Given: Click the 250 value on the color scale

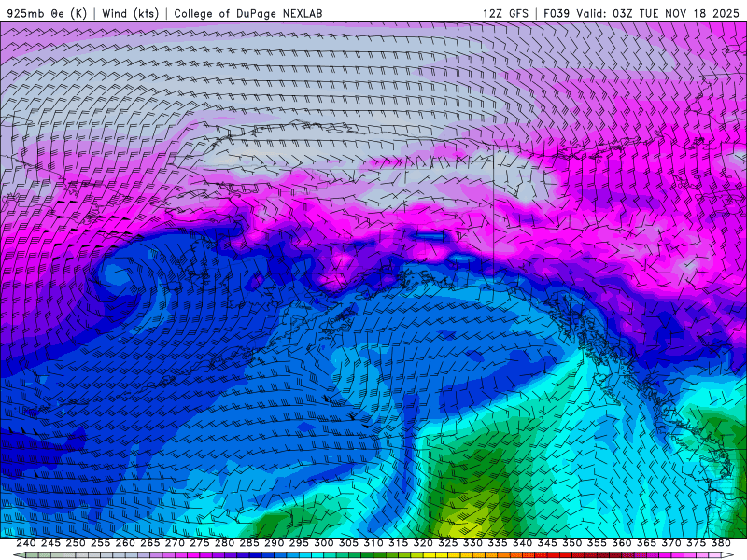Looking at the screenshot, I should tap(76, 543).
